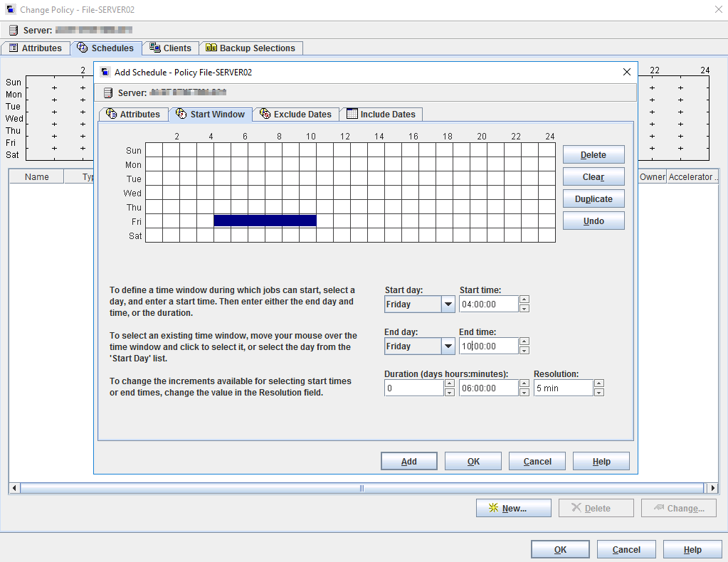728x562 pixels.
Task: Clear the time window with Clear button
Action: [593, 177]
